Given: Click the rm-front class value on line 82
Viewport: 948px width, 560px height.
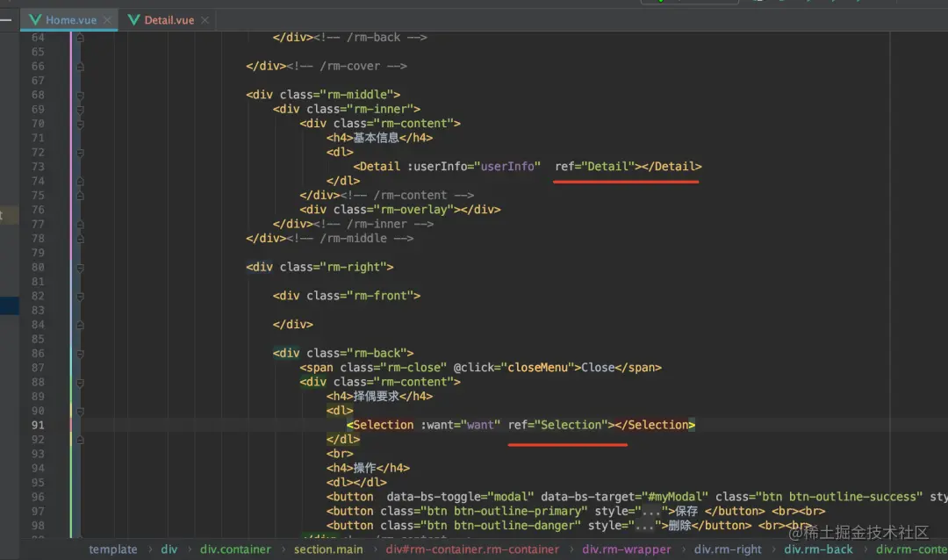Looking at the screenshot, I should pos(380,297).
